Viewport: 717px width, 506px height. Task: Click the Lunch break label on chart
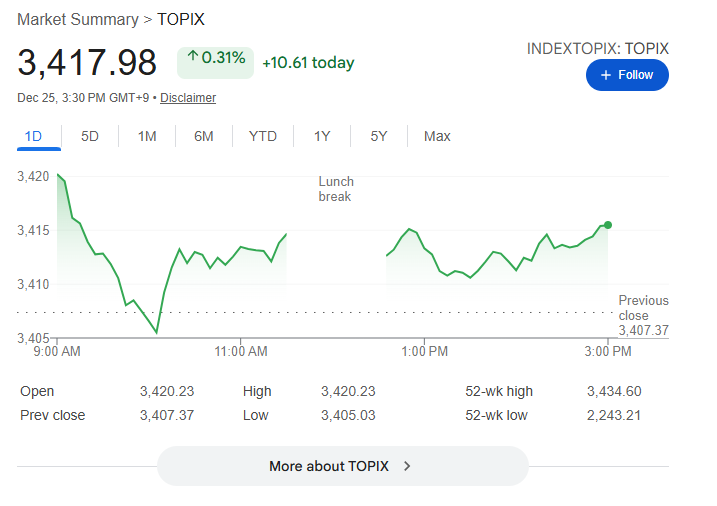[x=336, y=189]
